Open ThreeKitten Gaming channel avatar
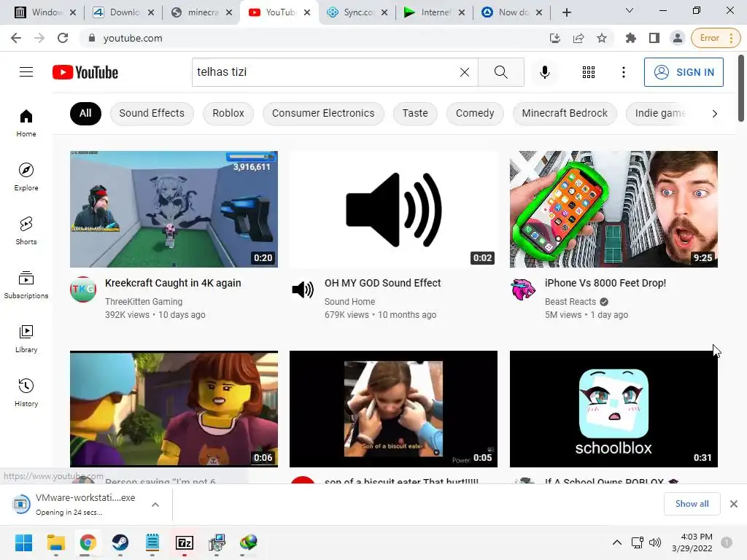Viewport: 747px width, 560px height. click(83, 289)
